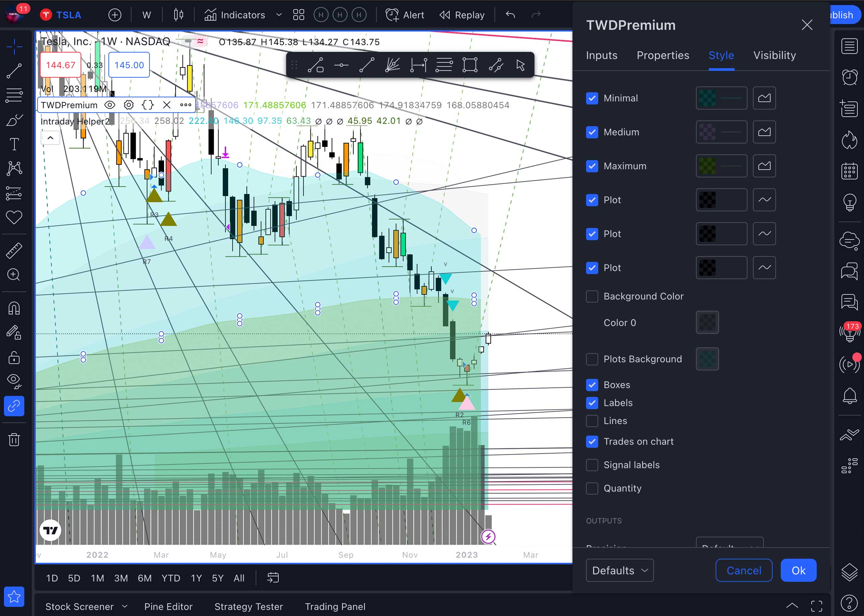
Task: Open the notifications bell icon
Action: (x=849, y=396)
